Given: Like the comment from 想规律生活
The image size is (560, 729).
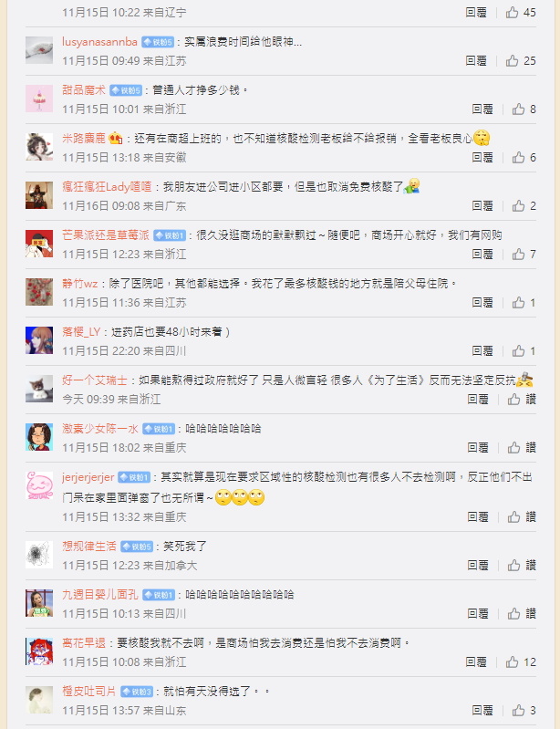Looking at the screenshot, I should click(x=522, y=566).
